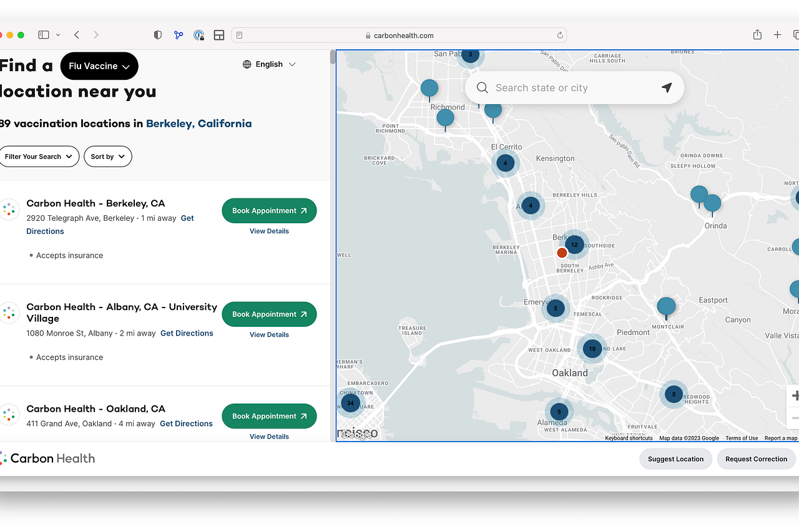Viewport: 799px width, 532px height.
Task: Toggle the Safari sidebar icon
Action: pos(44,35)
